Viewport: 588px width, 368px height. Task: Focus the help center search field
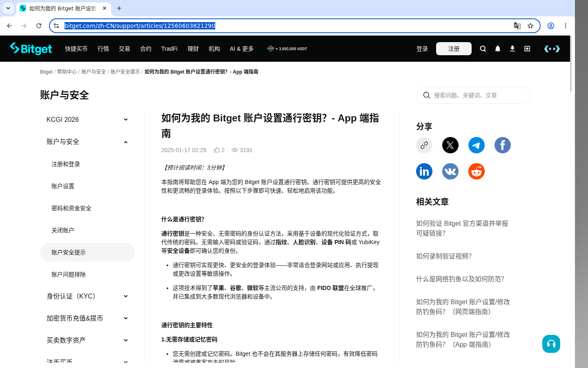pyautogui.click(x=473, y=95)
